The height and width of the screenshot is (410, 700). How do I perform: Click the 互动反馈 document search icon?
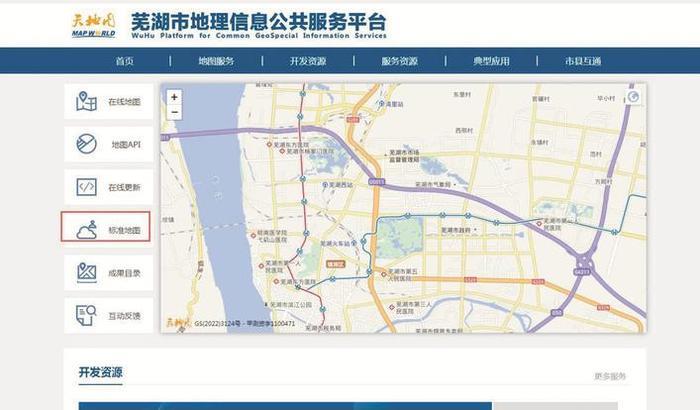86,315
